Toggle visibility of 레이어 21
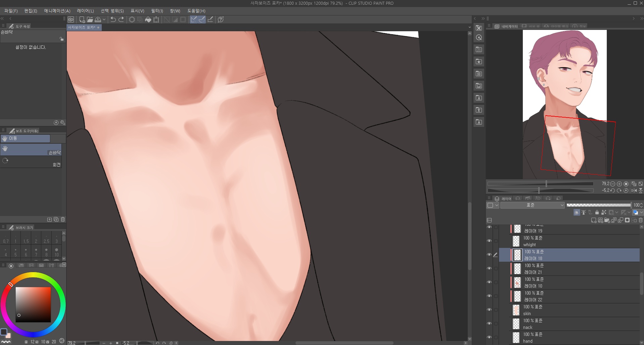Screen dimensions: 644x345 click(489, 268)
